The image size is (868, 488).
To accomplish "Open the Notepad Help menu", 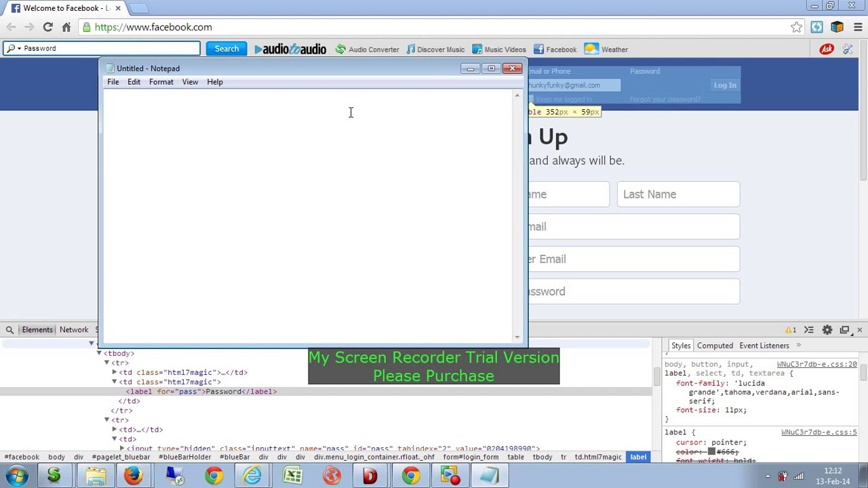I will click(215, 82).
